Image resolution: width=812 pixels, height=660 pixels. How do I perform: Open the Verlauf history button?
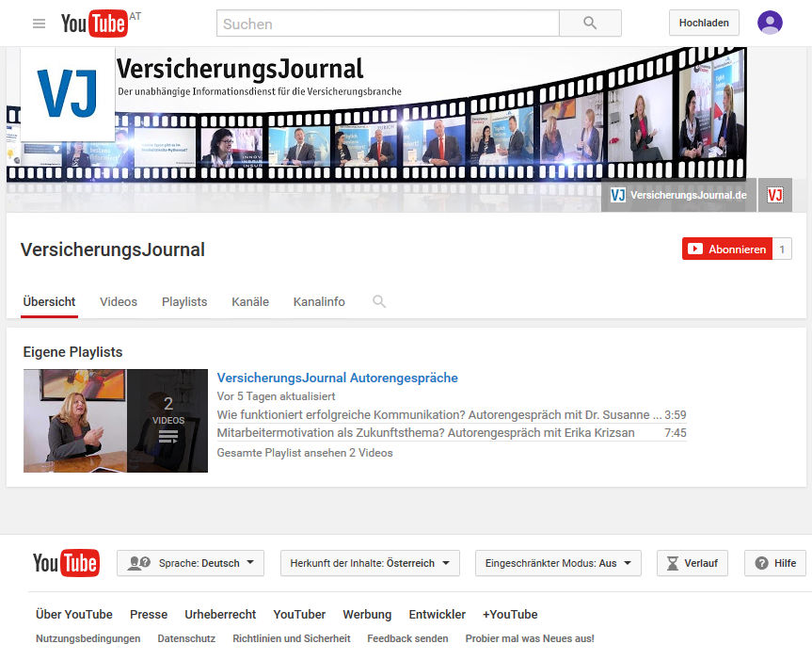[x=693, y=563]
